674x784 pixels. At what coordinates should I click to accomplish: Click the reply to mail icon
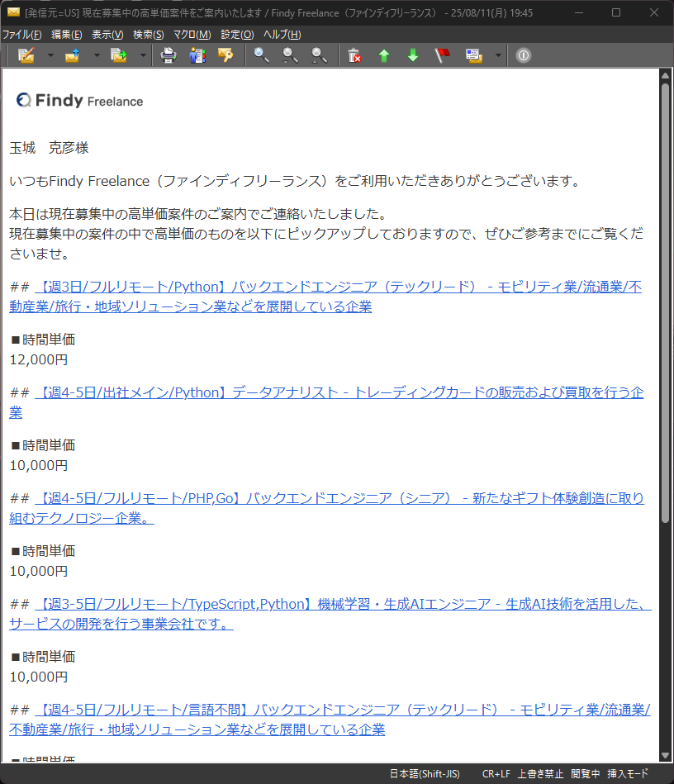pyautogui.click(x=72, y=55)
